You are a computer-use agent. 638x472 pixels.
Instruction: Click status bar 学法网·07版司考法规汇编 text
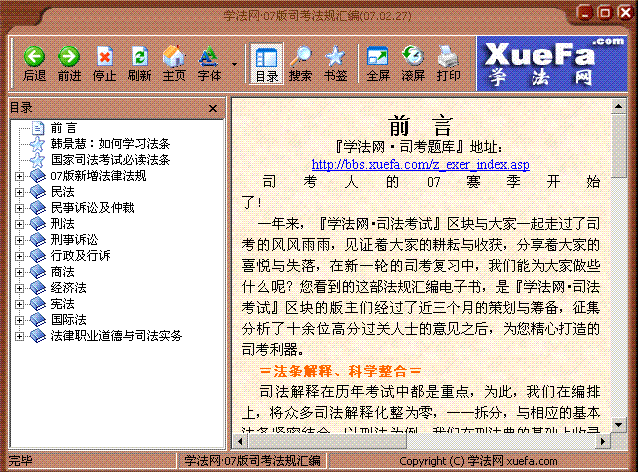(252, 461)
